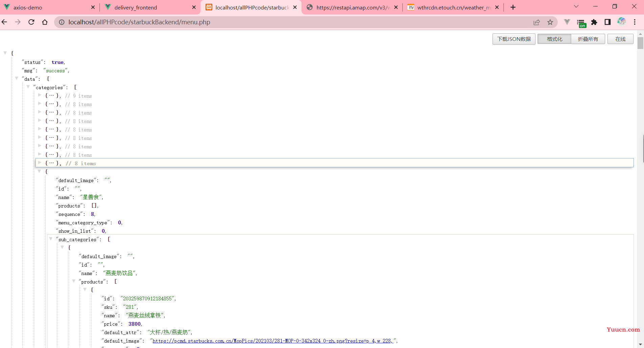644x348 pixels.
Task: Select the "show_in_list" key
Action: coord(75,231)
